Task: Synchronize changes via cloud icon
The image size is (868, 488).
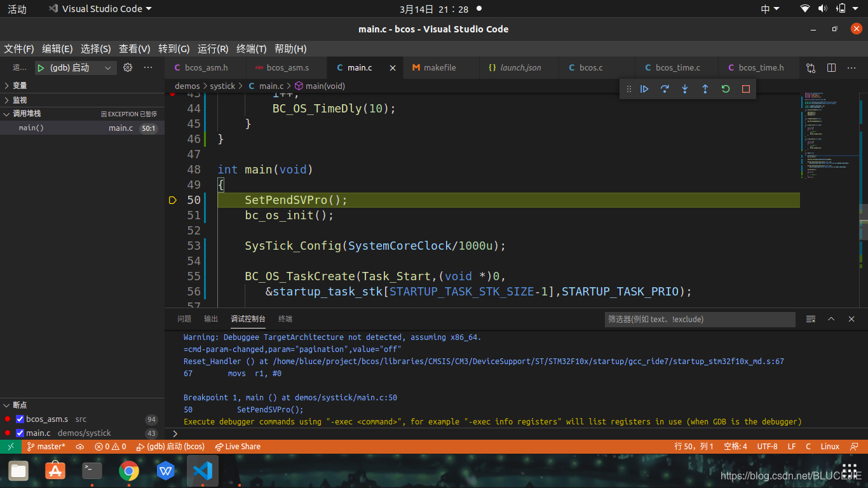Action: click(80, 447)
